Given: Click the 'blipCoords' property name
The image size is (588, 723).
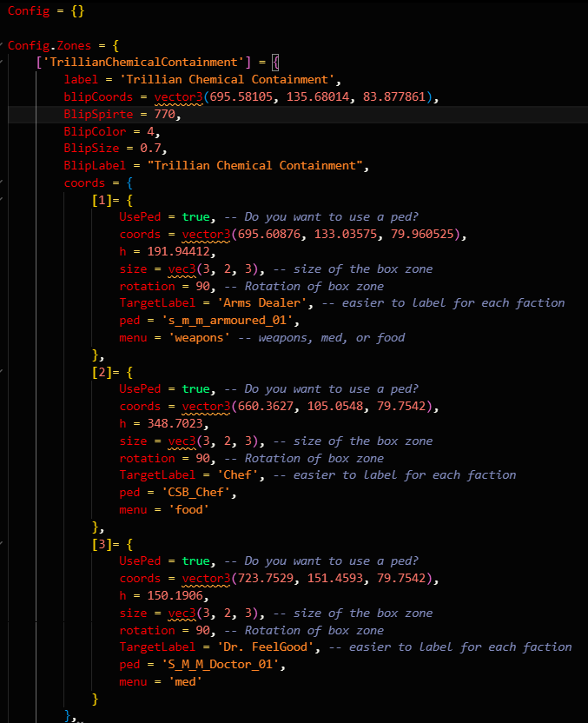Looking at the screenshot, I should [x=98, y=96].
